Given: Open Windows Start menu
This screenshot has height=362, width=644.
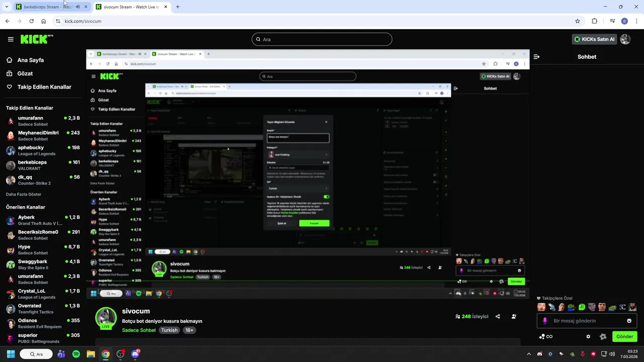Looking at the screenshot, I should [x=11, y=354].
